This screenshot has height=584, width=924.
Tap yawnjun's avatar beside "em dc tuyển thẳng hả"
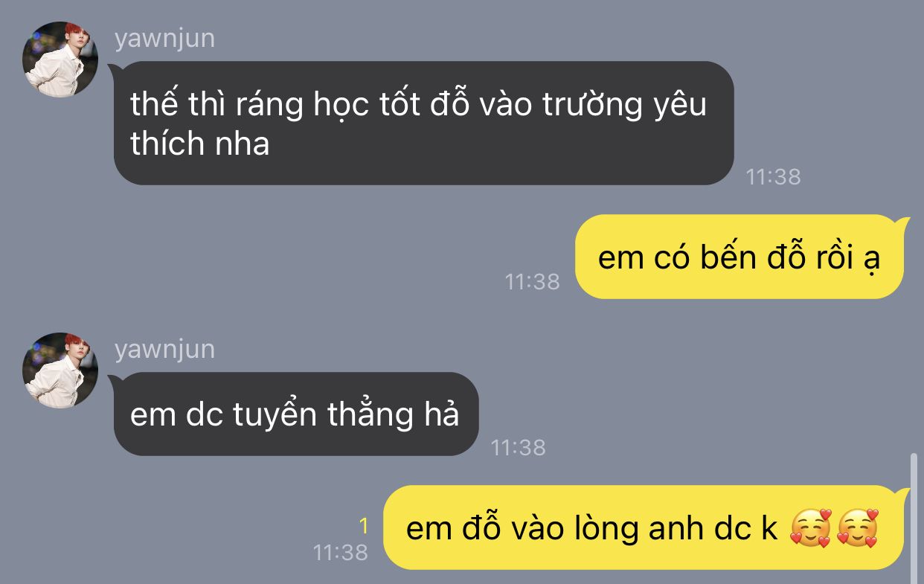click(60, 370)
